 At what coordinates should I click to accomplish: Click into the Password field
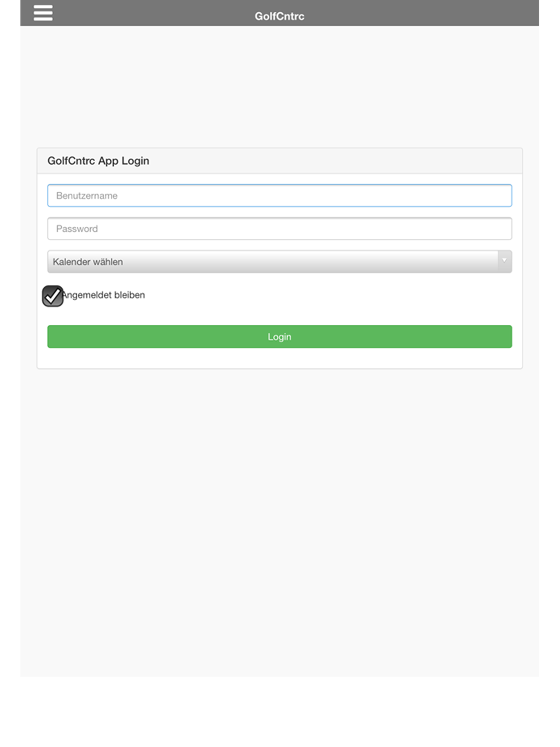coord(279,228)
